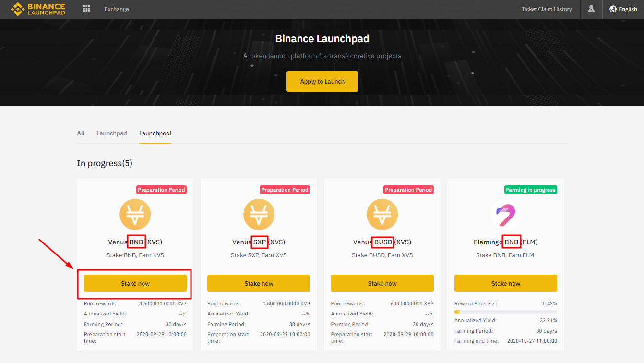Stake now in Flamingo BNB pool

click(x=506, y=283)
